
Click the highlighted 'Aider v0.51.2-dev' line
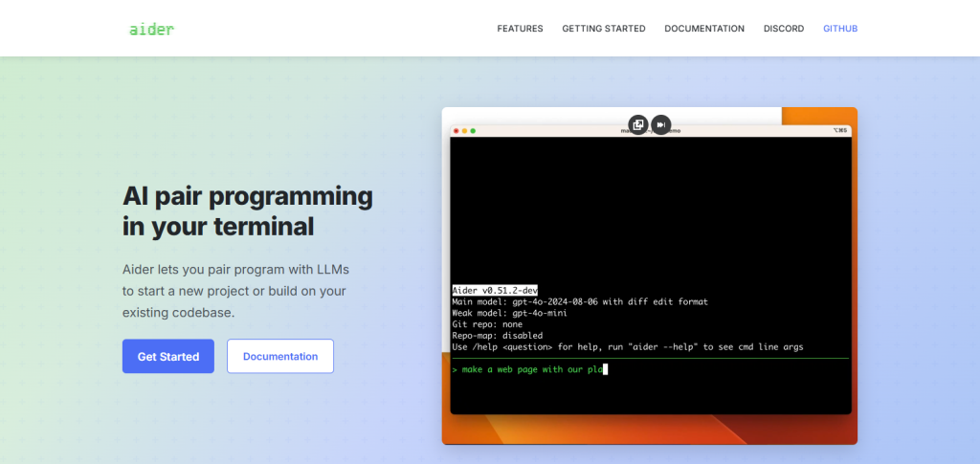(x=495, y=291)
